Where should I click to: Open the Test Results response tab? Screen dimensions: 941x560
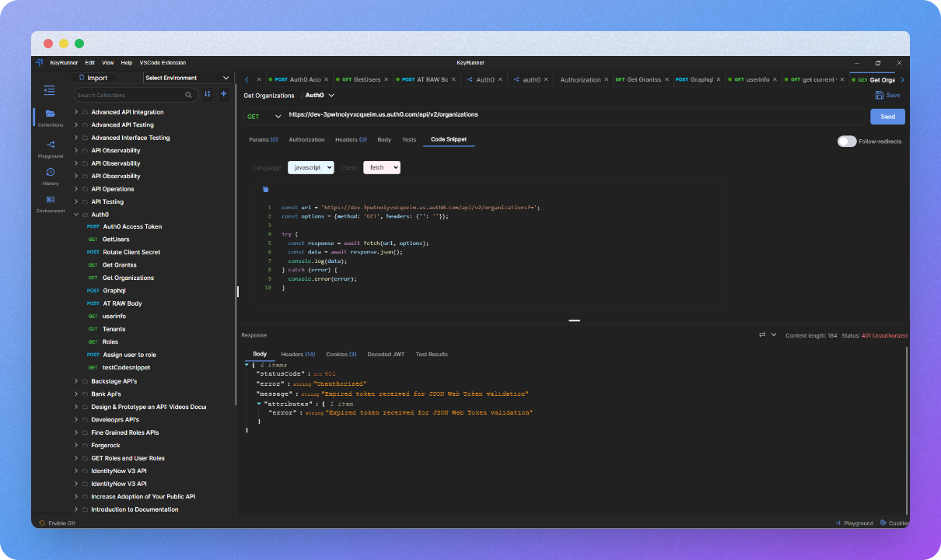click(x=432, y=354)
